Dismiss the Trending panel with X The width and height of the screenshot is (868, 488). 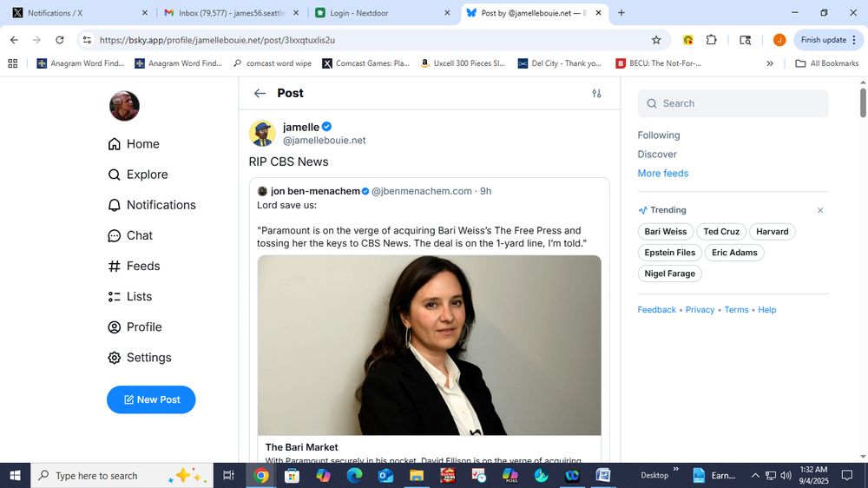(x=820, y=210)
